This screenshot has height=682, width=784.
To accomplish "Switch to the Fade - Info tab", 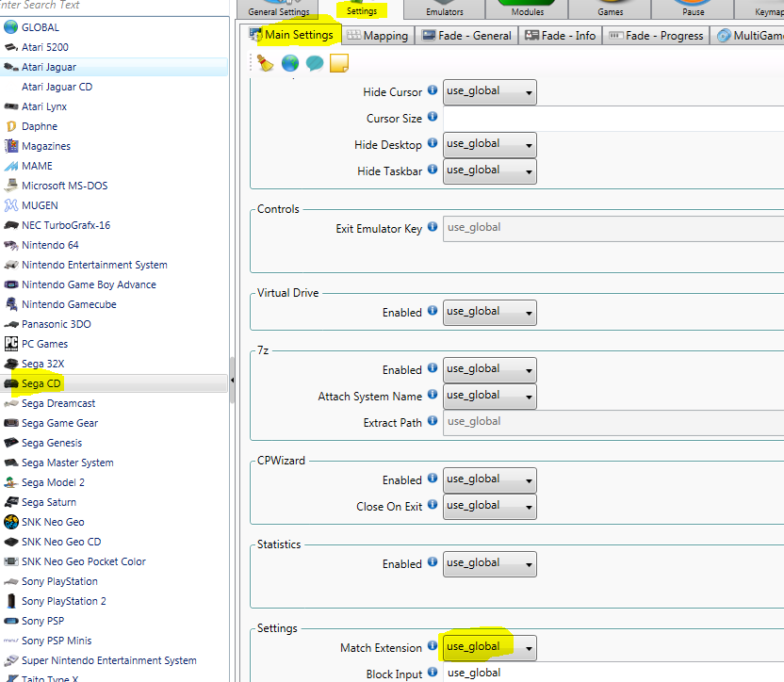I will click(x=561, y=36).
